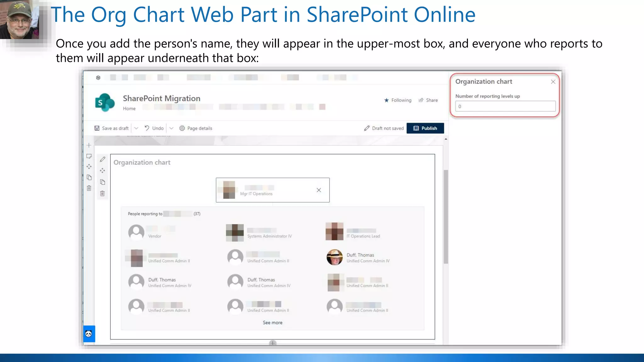Click the IT Operations Lead title text

coord(363,236)
